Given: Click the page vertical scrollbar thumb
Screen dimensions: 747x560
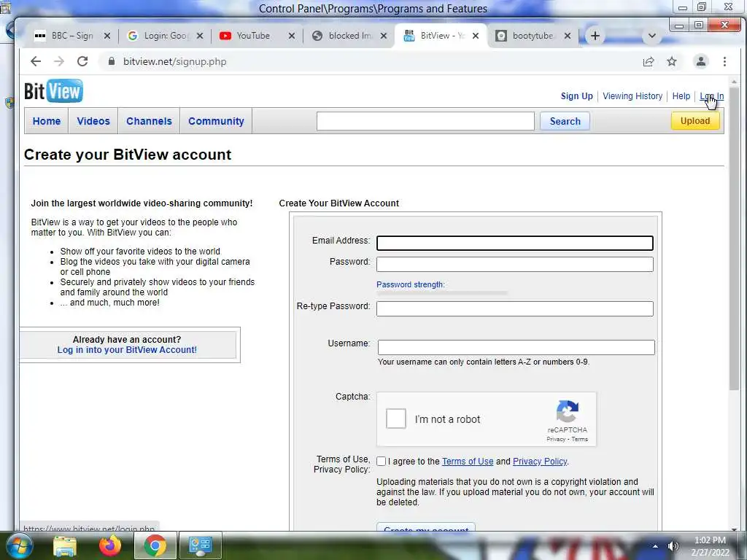Looking at the screenshot, I should (734, 238).
